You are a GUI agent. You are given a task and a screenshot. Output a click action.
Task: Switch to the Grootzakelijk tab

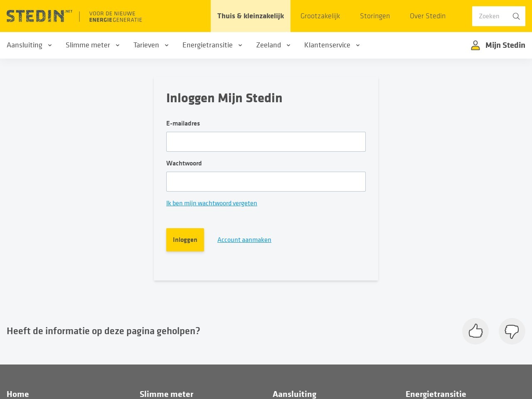tap(320, 16)
